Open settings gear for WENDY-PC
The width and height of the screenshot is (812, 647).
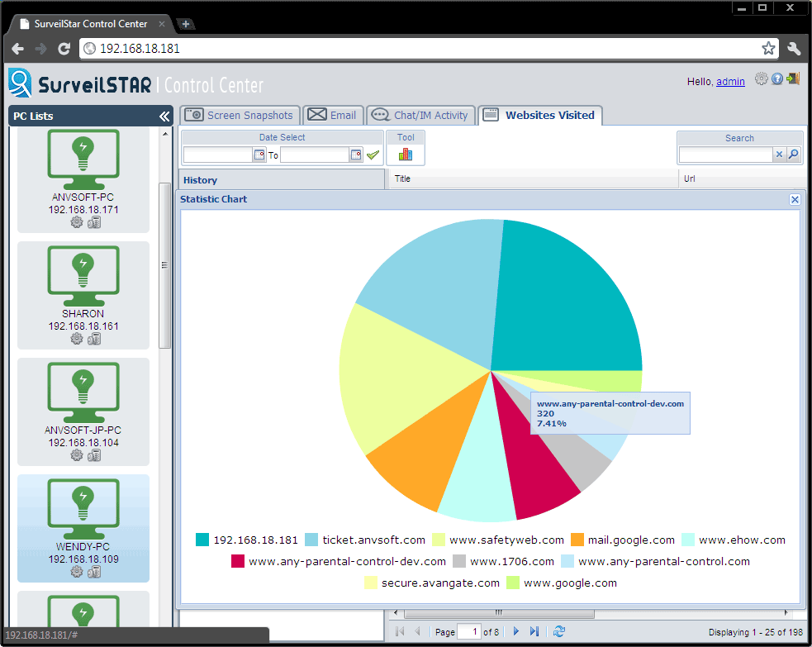77,572
